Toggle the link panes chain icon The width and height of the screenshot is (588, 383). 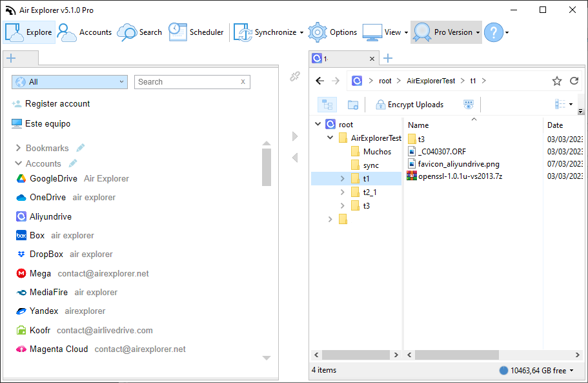coord(295,76)
